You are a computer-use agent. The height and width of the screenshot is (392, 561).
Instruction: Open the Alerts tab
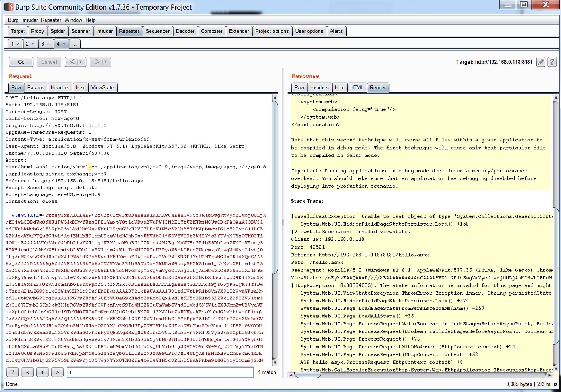pyautogui.click(x=336, y=31)
